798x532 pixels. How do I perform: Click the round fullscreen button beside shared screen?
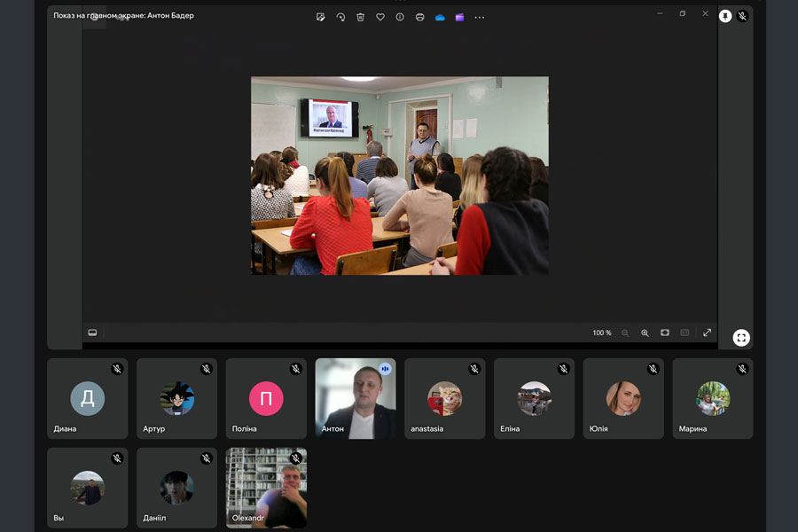click(x=741, y=337)
